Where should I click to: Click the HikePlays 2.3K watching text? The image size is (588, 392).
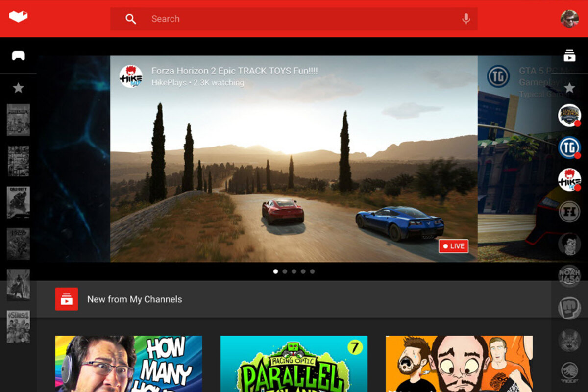point(198,83)
